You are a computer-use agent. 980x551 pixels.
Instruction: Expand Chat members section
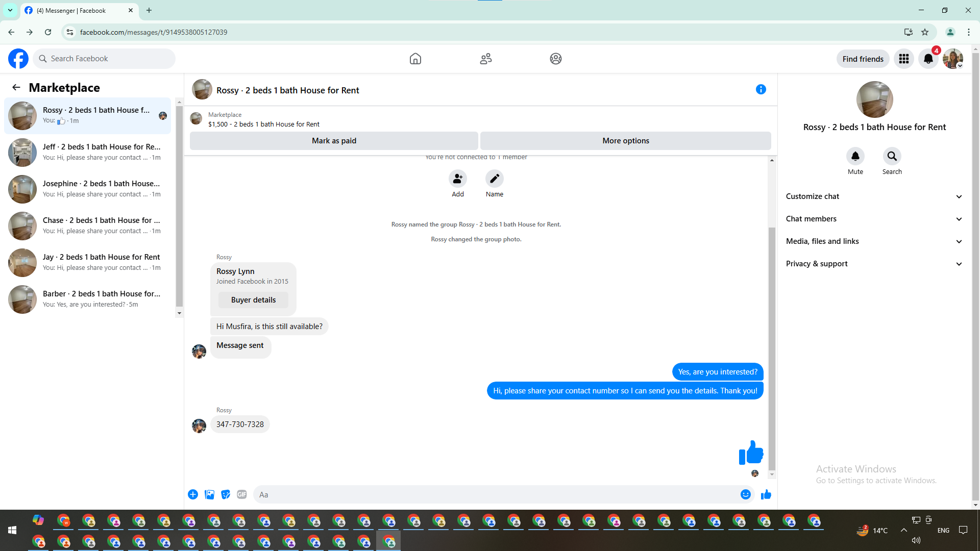point(874,219)
